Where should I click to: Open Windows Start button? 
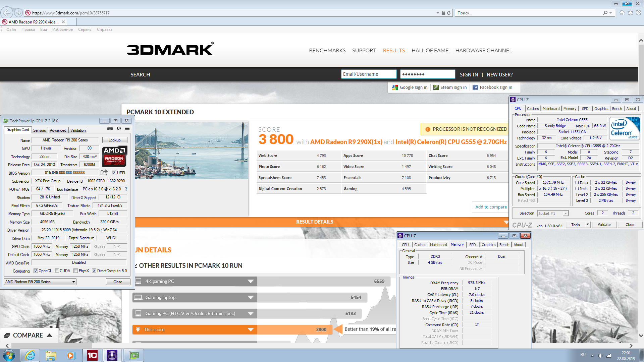[9, 355]
